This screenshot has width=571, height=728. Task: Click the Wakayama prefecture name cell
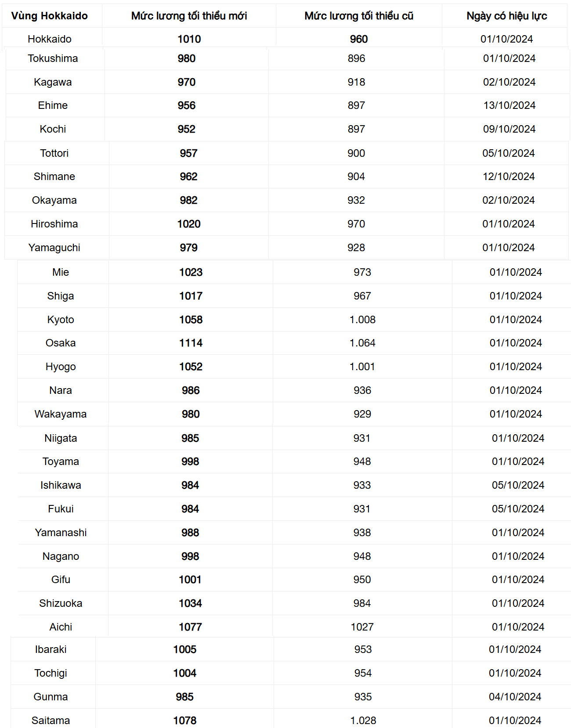click(x=61, y=414)
